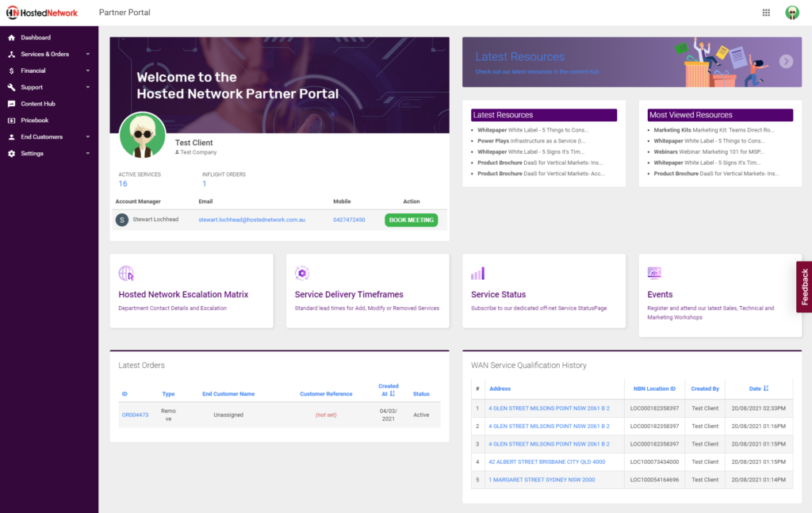Click the Services & Orders sidebar icon
Screen dimensions: 812x513
tap(11, 55)
